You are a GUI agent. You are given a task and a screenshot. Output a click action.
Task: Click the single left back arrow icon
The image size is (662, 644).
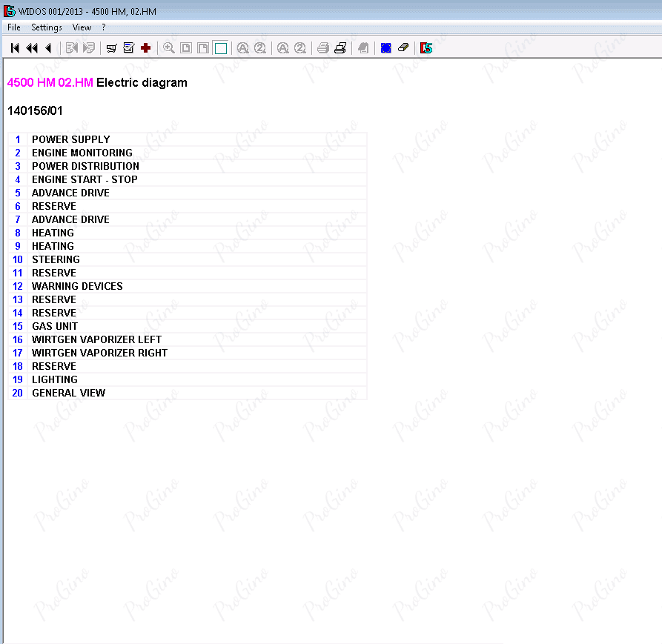pyautogui.click(x=48, y=48)
